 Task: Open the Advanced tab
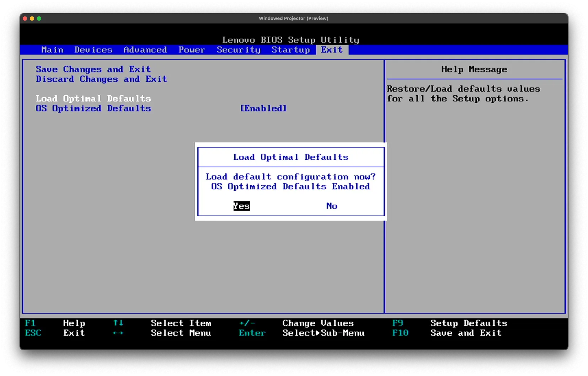click(145, 50)
